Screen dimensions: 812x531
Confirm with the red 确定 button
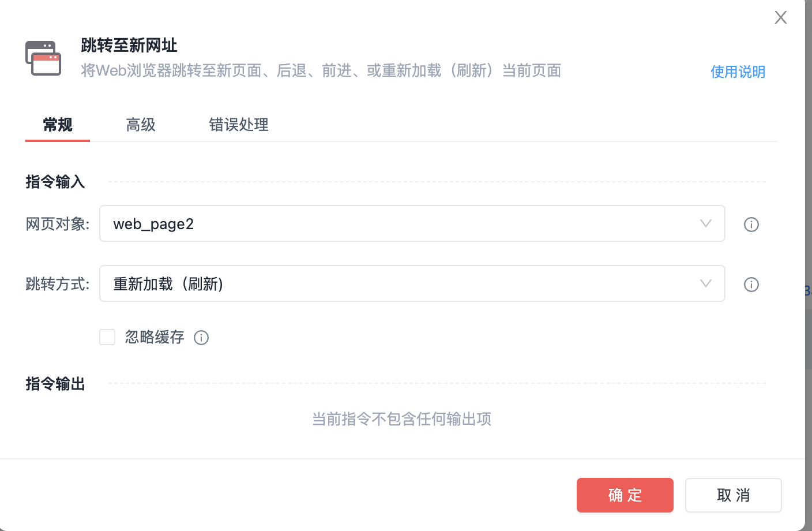(x=625, y=495)
